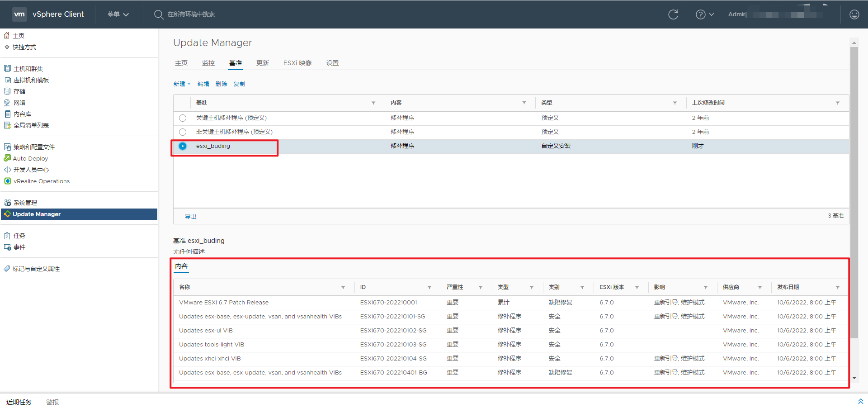The image size is (868, 408).
Task: Open the help question mark menu
Action: (x=704, y=14)
